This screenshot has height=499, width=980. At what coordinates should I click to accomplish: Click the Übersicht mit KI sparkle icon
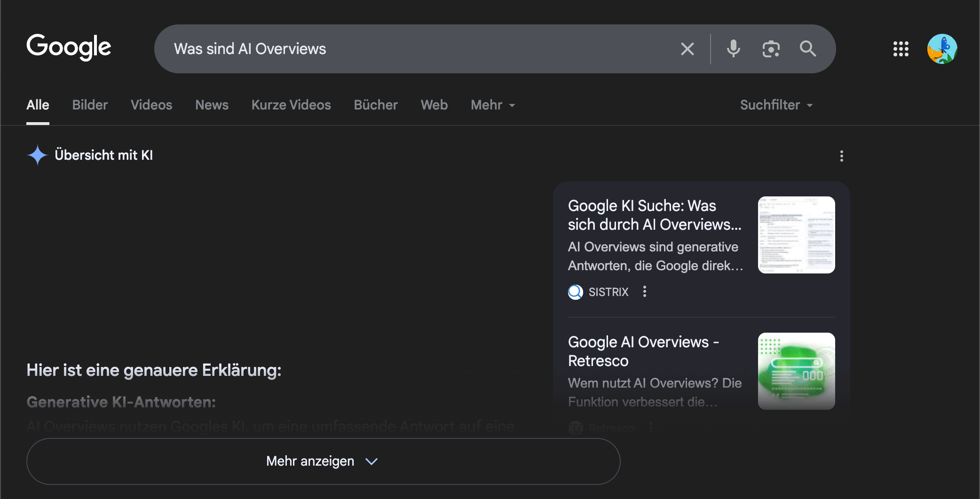tap(38, 155)
